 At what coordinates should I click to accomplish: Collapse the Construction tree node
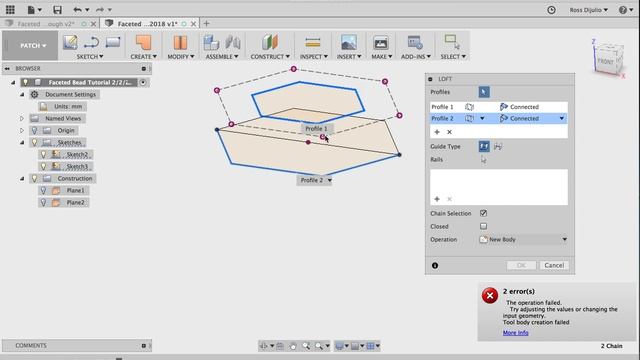point(22,178)
